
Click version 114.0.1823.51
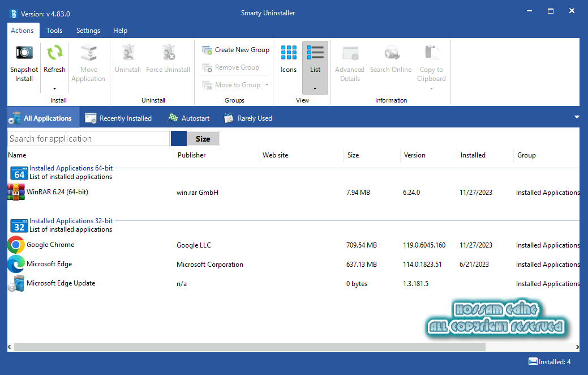[x=422, y=265]
